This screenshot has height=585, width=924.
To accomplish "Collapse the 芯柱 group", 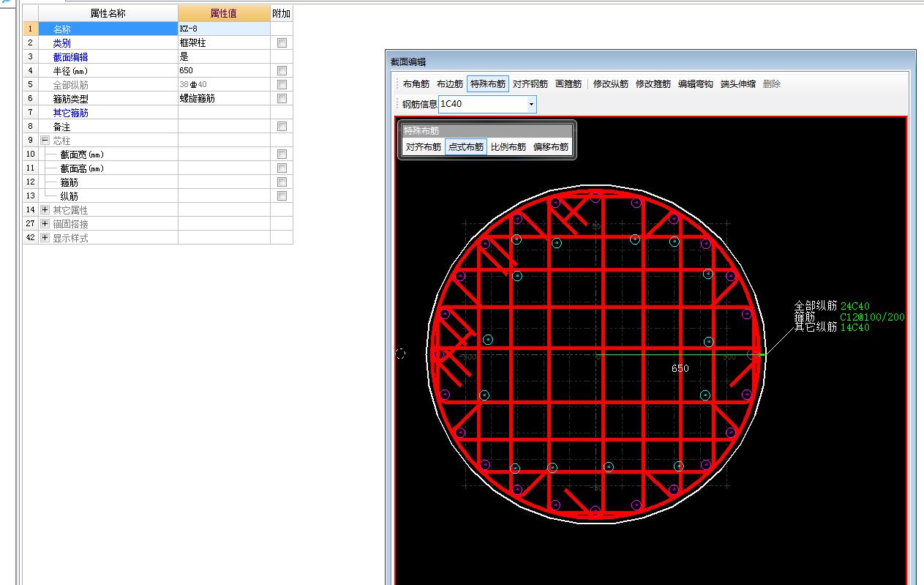I will click(45, 141).
